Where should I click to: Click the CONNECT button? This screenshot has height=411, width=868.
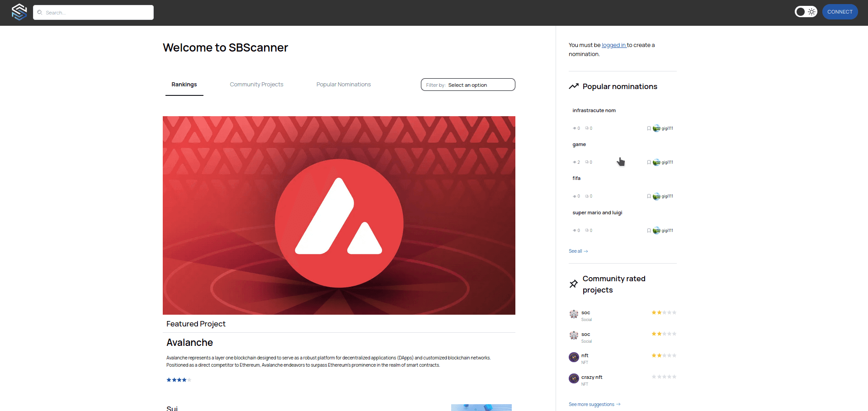(x=840, y=12)
